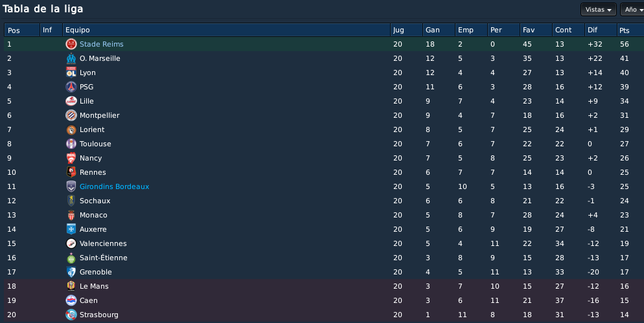Click the Stade Reims club crest
This screenshot has height=323, width=644.
(x=71, y=44)
